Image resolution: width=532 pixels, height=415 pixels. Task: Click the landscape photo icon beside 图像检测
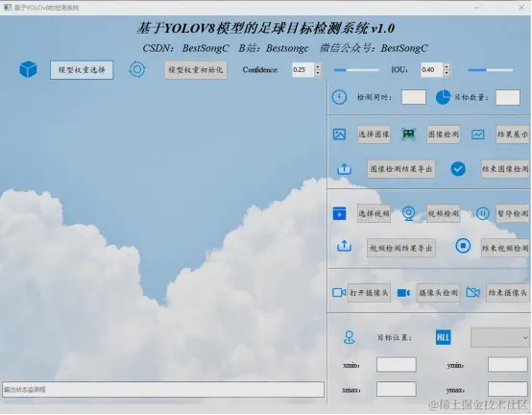pyautogui.click(x=409, y=134)
